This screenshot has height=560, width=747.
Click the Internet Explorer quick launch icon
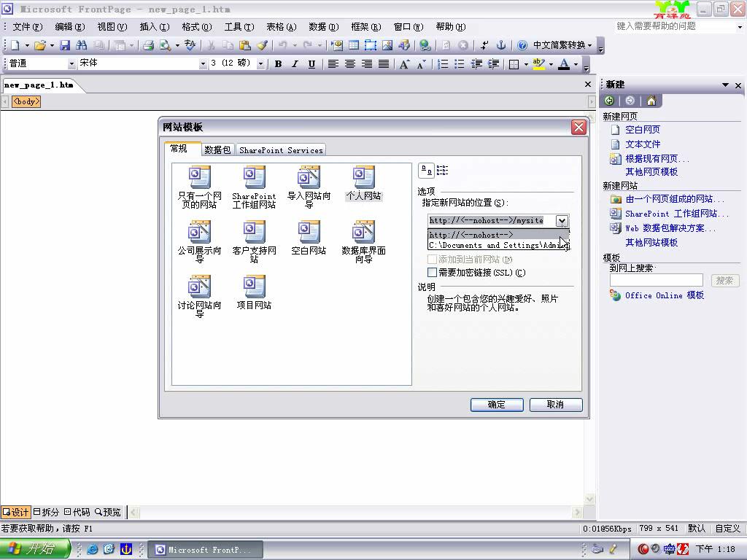click(x=93, y=549)
